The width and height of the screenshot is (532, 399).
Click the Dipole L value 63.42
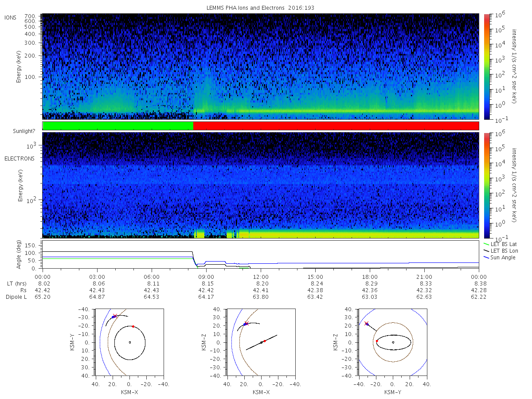coord(315,297)
